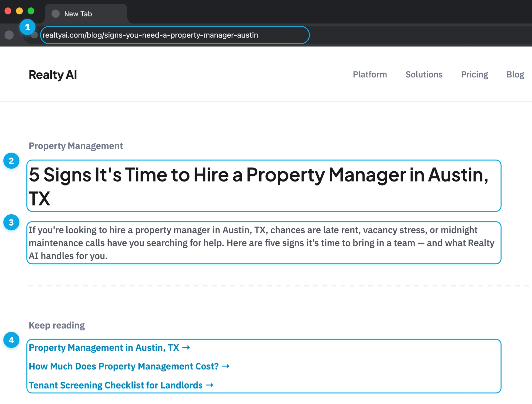Open How Much Does Property Management Cost link

click(x=129, y=366)
